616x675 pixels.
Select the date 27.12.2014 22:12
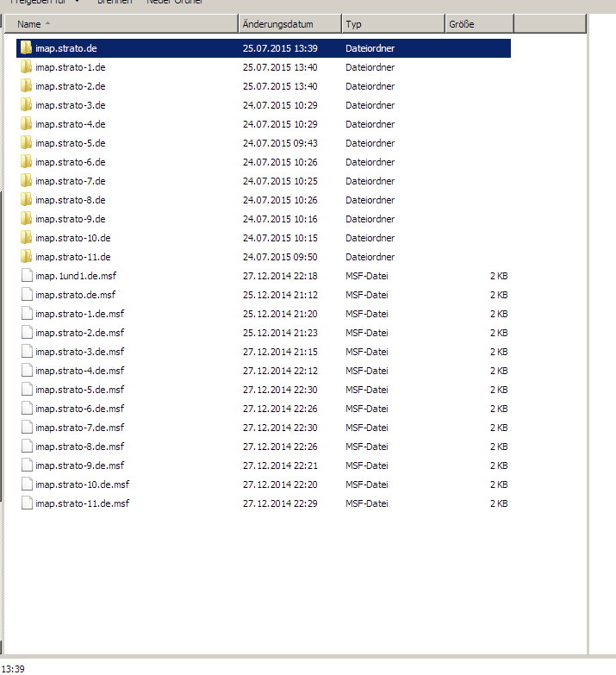point(280,370)
